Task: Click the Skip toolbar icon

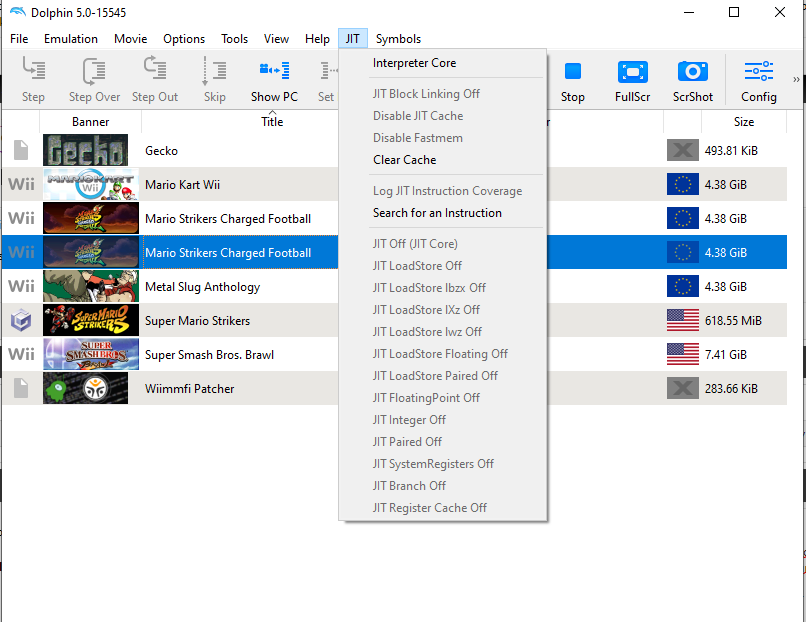Action: pyautogui.click(x=214, y=70)
